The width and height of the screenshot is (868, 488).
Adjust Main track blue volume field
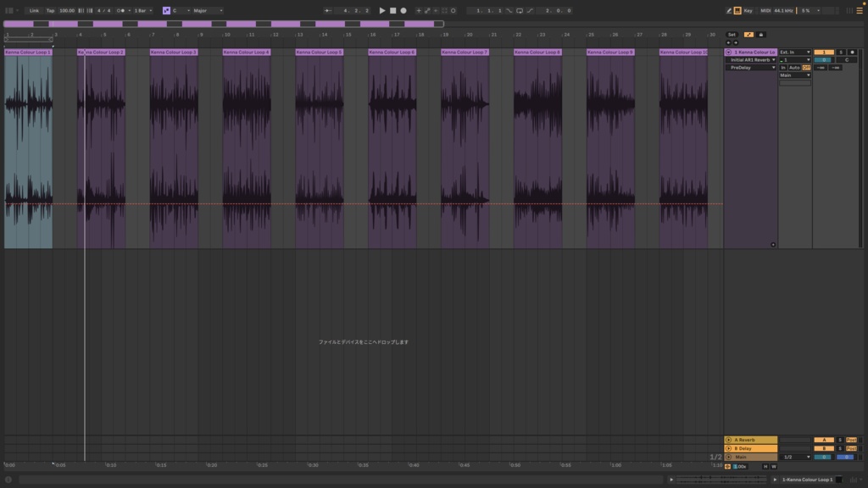point(846,457)
